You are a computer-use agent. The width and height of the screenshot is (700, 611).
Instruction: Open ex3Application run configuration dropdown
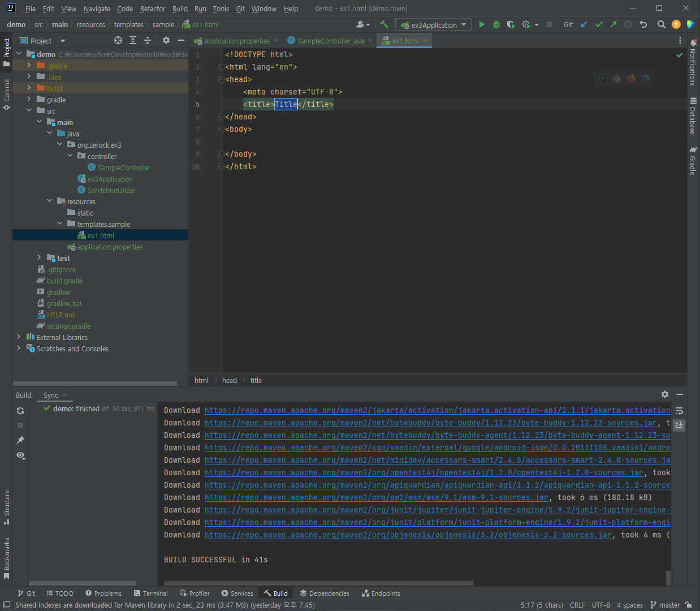433,24
